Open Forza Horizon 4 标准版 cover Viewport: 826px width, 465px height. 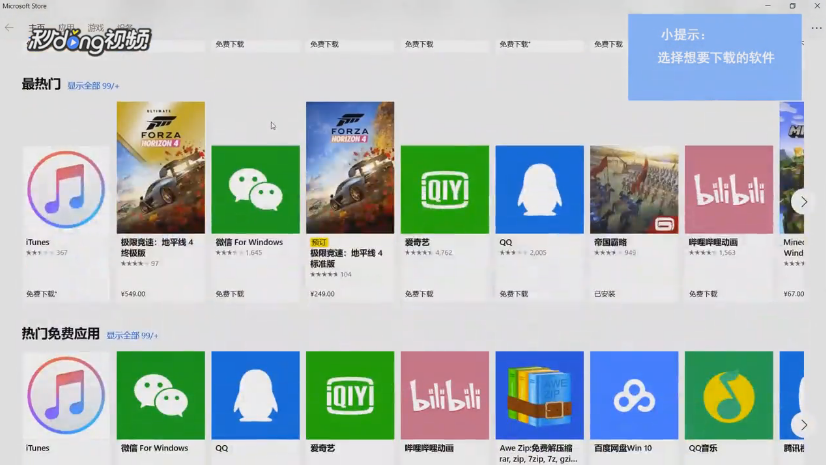coord(350,167)
